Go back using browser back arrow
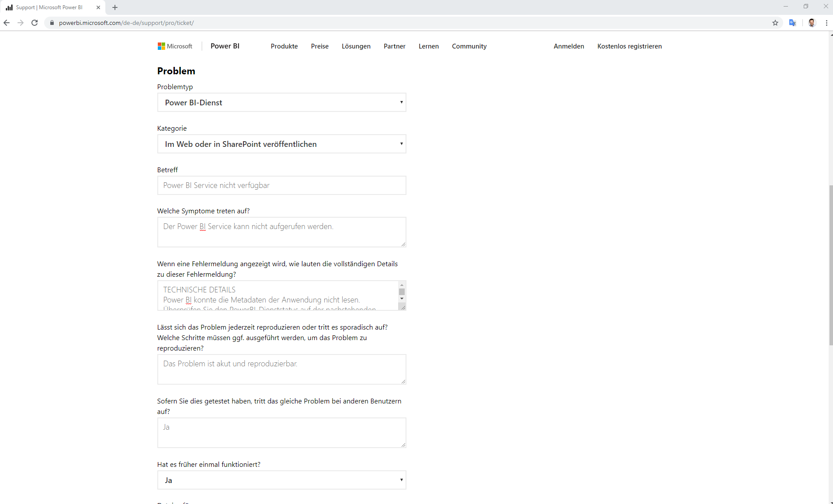 click(7, 23)
